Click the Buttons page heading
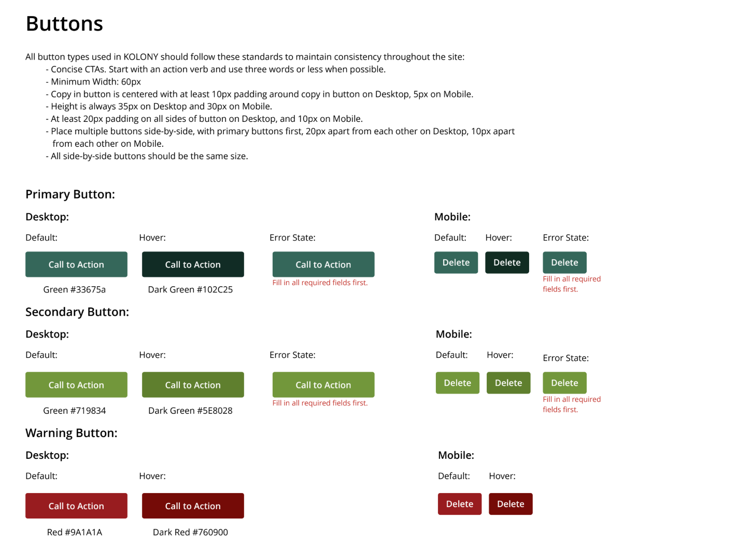Viewport: 737px width, 560px height. [x=64, y=24]
